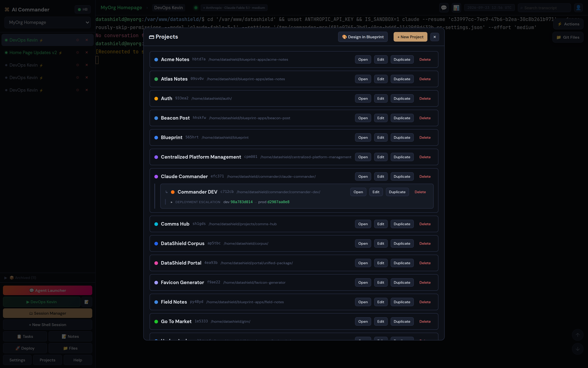The image size is (588, 368).
Task: Create a New Project
Action: [x=410, y=37]
